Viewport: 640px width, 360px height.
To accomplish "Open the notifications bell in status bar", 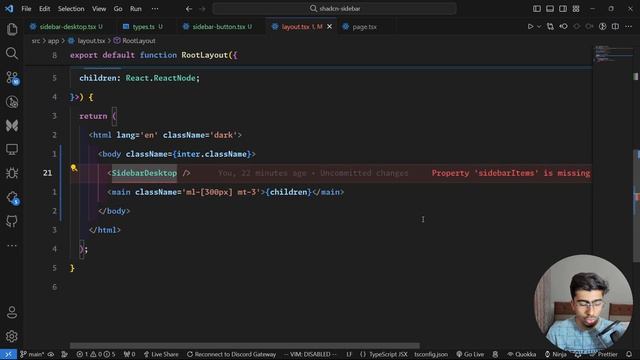I will tap(629, 354).
